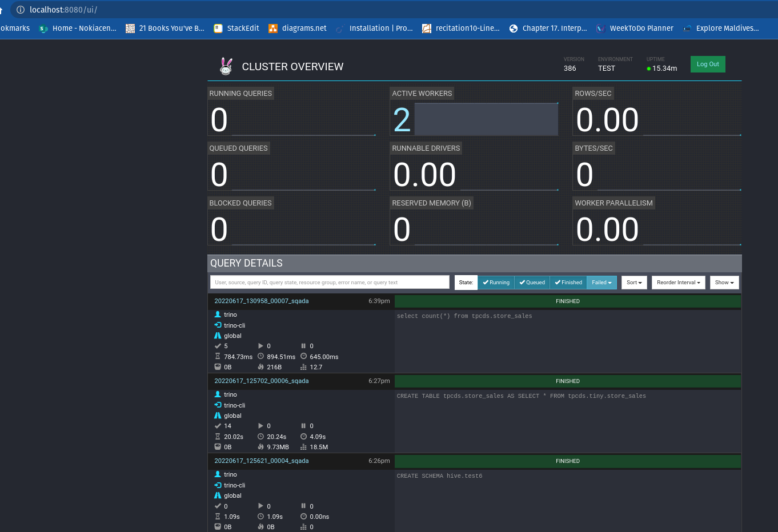The height and width of the screenshot is (532, 778).
Task: Click the uptime value 15.34m
Action: [665, 68]
